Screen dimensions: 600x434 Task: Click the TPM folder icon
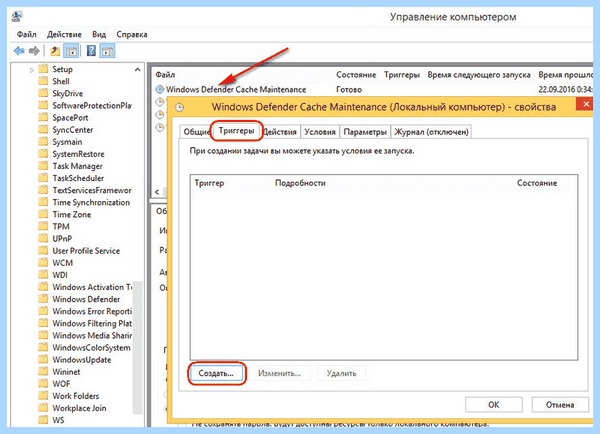[x=43, y=226]
